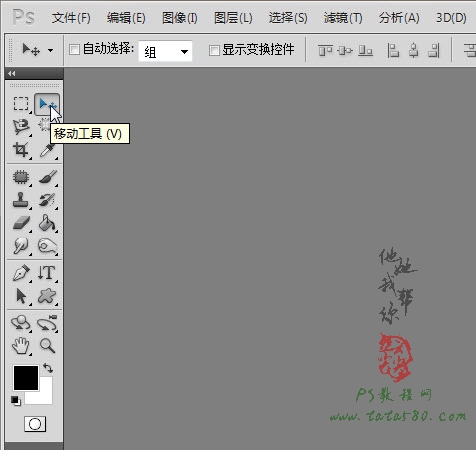Screen dimensions: 476x450
Task: Select the Pen tool
Action: pyautogui.click(x=21, y=273)
